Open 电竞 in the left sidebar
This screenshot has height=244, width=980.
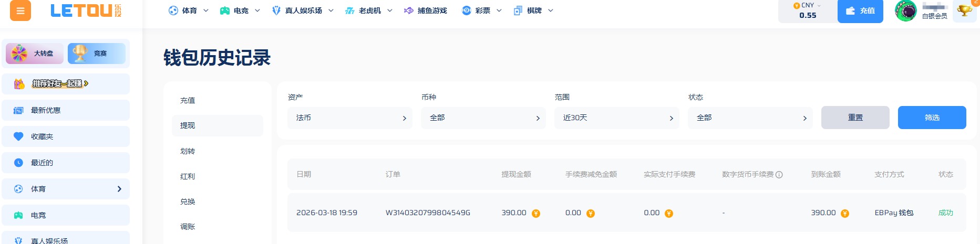[66, 215]
